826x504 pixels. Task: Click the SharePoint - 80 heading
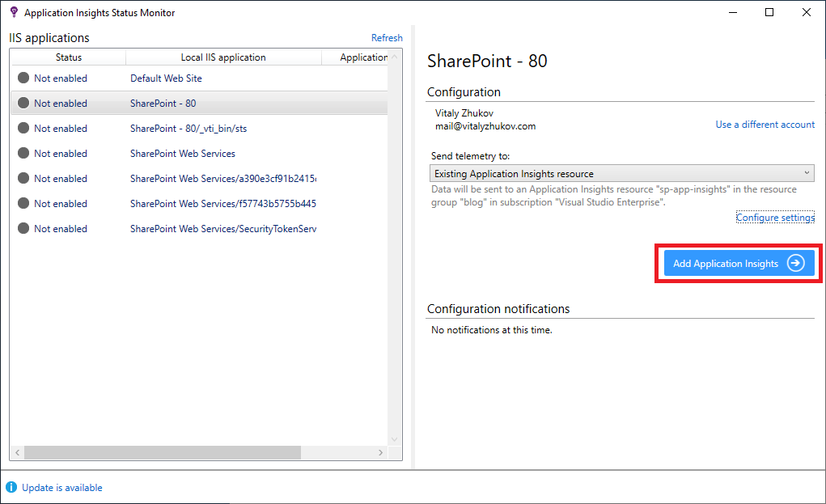tap(487, 61)
